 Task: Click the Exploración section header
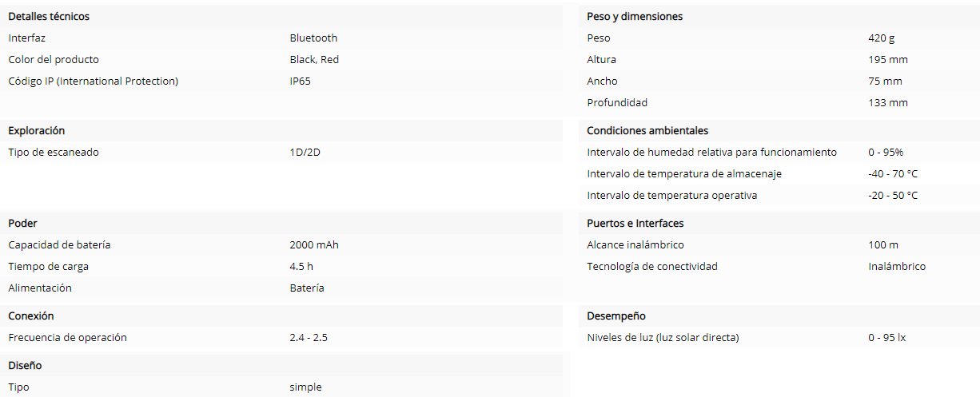click(x=37, y=130)
